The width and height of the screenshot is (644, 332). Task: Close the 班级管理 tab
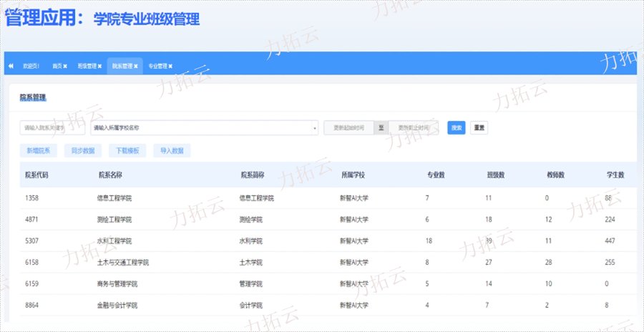99,66
